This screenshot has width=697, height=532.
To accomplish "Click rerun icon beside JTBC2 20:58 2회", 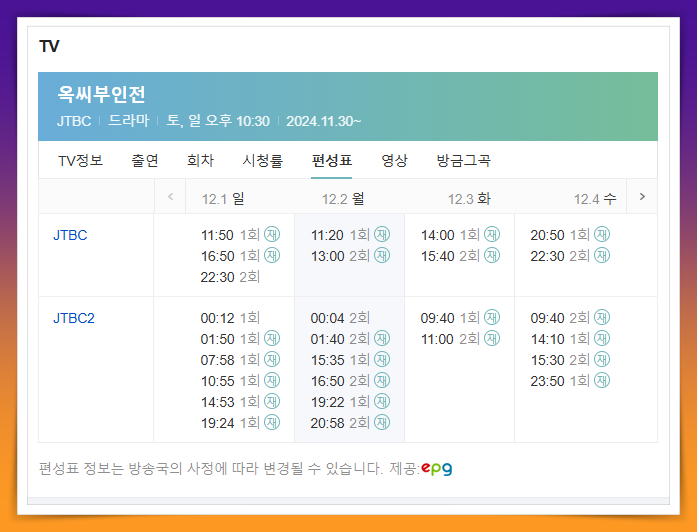I will coord(382,422).
